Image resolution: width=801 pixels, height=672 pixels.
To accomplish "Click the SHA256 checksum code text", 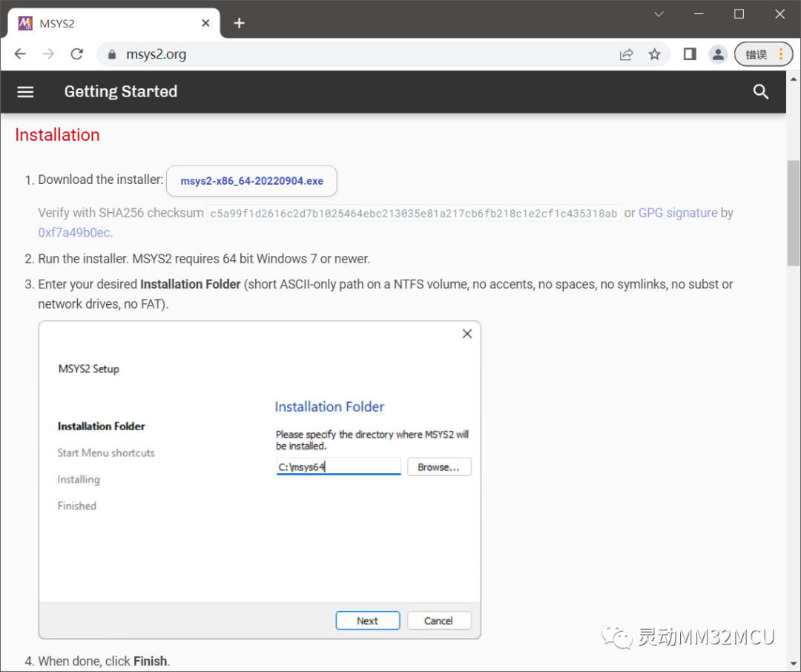I will point(413,214).
